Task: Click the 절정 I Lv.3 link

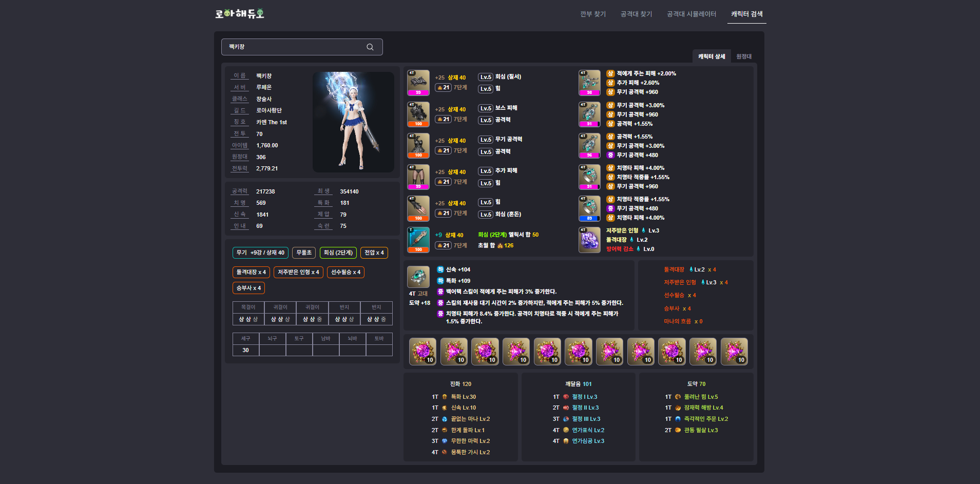Action: point(584,397)
